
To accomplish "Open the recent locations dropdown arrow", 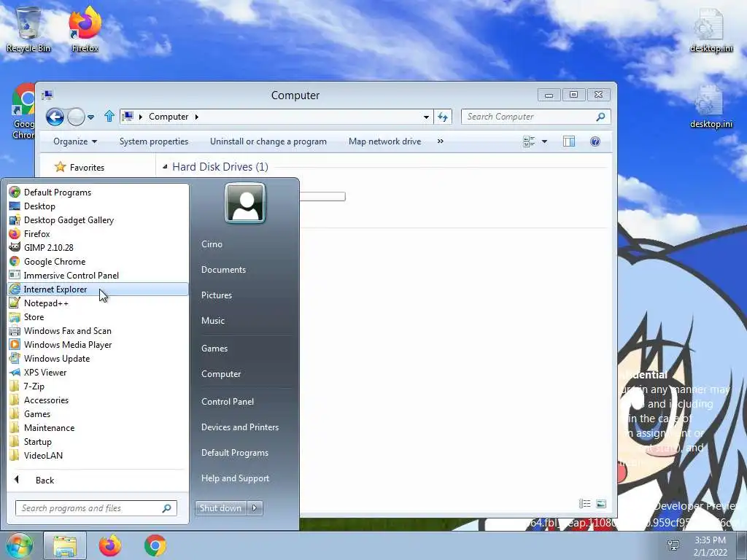I will click(91, 117).
